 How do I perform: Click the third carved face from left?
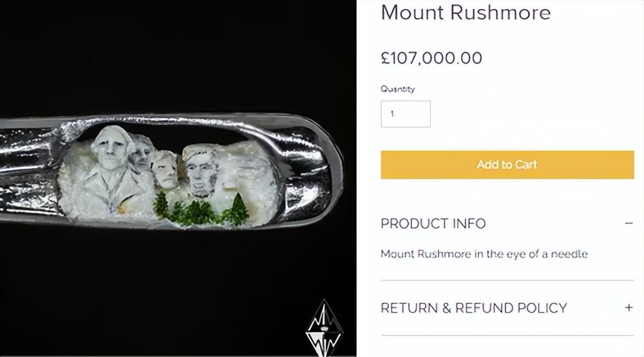164,169
